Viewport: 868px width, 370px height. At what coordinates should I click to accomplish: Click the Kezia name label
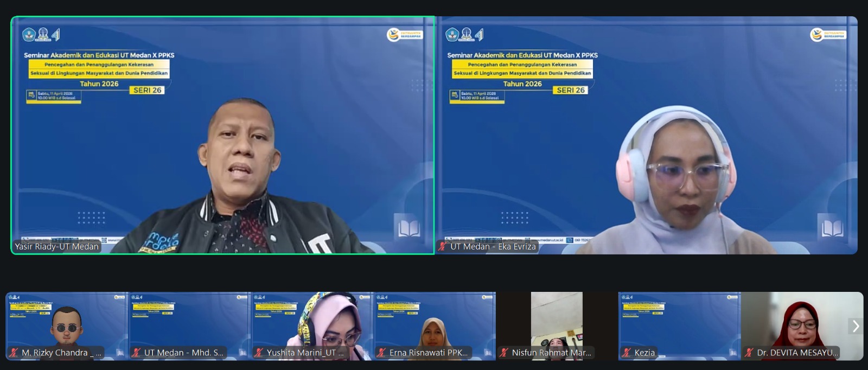644,353
